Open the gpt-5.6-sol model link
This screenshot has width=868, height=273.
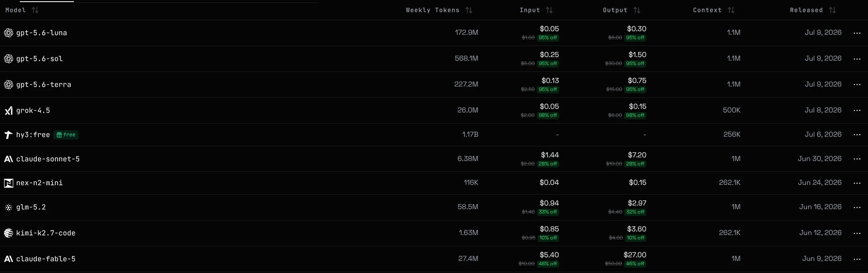[40, 59]
